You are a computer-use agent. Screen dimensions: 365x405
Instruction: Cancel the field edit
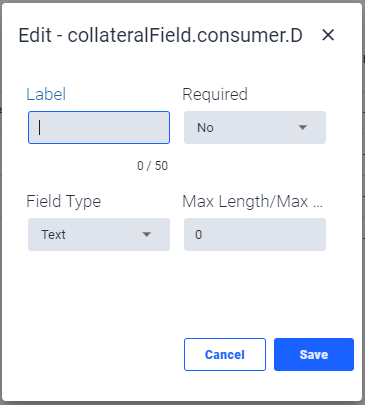(225, 354)
